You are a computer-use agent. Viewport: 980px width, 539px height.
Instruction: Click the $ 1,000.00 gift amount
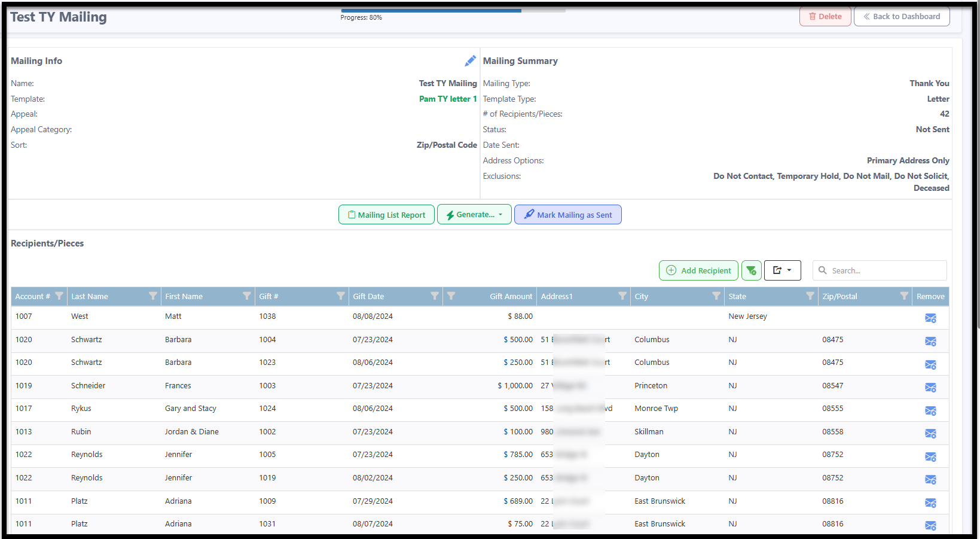[x=515, y=386]
